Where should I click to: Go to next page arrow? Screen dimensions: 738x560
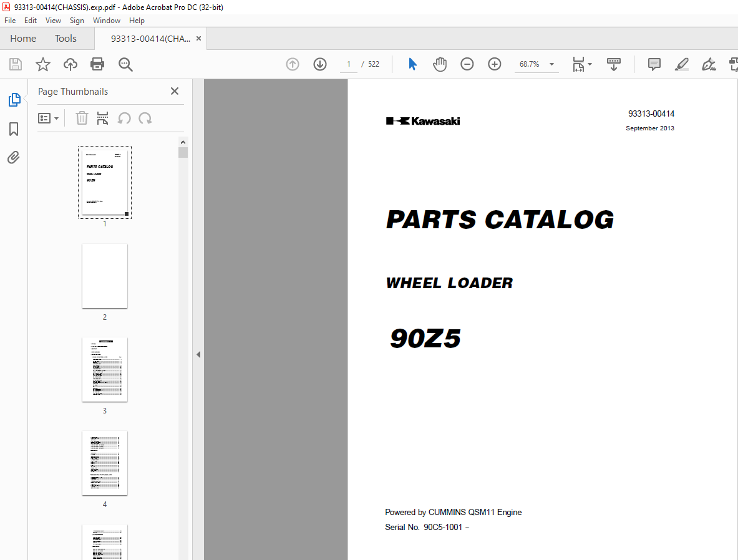click(320, 64)
